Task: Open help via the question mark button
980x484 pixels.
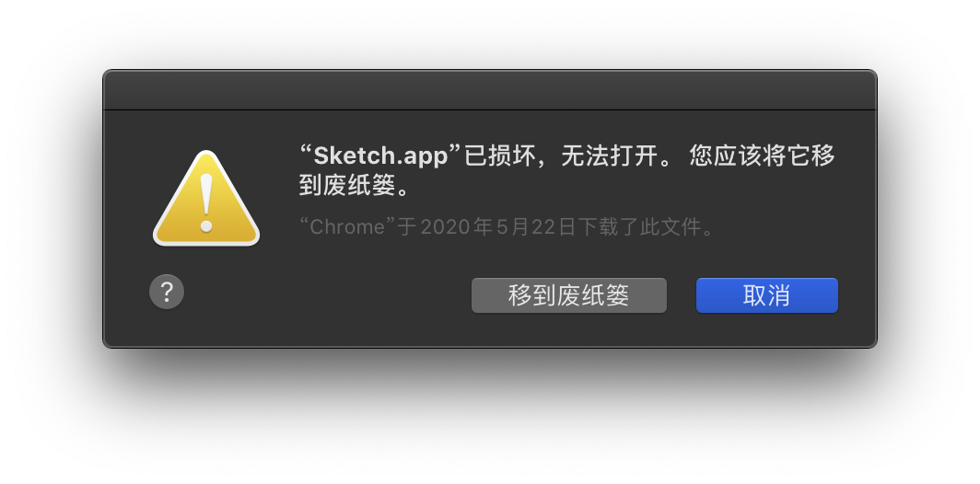Action: pyautogui.click(x=167, y=292)
